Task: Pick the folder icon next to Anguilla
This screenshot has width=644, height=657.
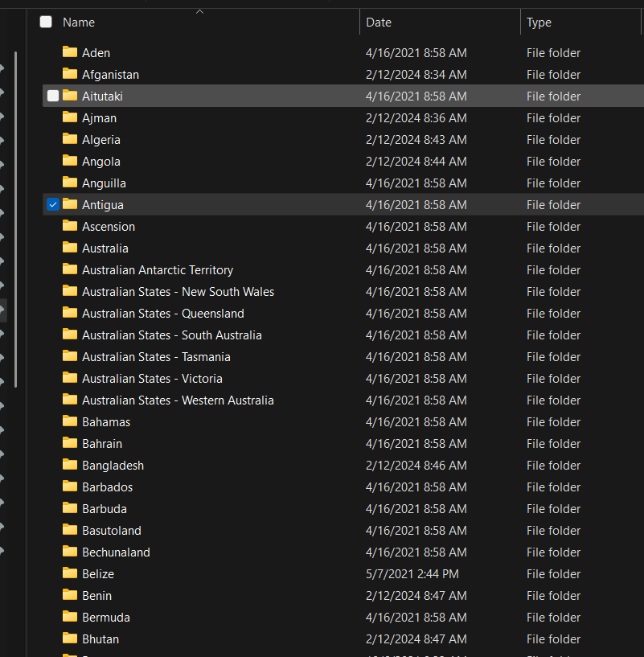Action: click(70, 183)
